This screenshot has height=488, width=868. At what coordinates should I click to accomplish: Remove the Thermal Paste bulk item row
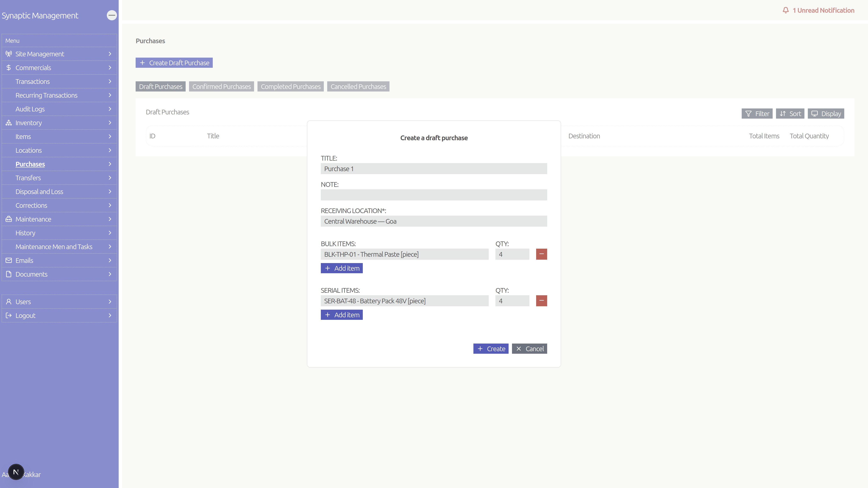point(541,254)
